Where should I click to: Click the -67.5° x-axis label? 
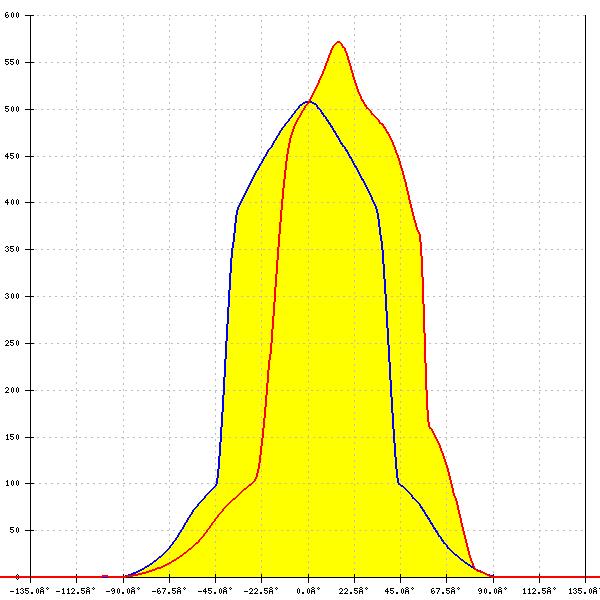pyautogui.click(x=169, y=591)
